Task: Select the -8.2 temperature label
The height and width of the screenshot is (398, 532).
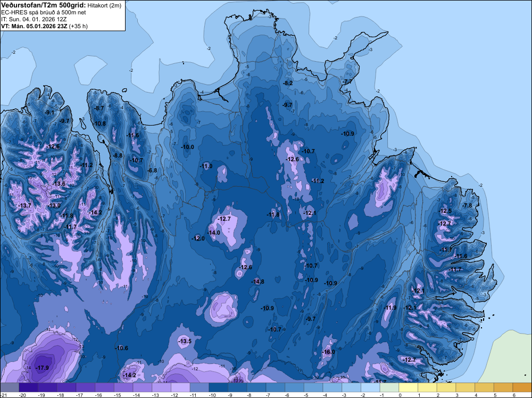Action: click(x=288, y=83)
